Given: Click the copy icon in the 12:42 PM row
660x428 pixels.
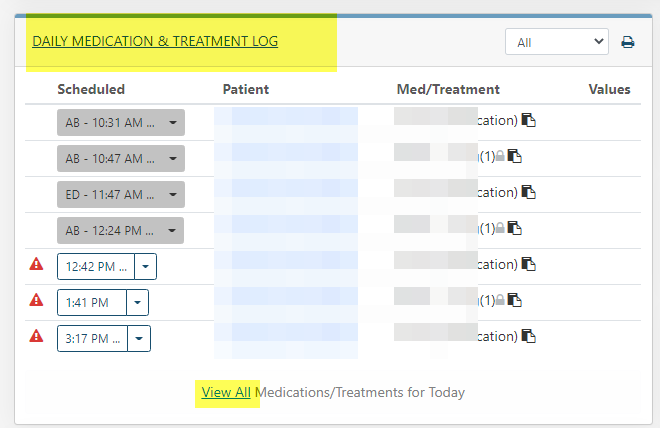Looking at the screenshot, I should [x=530, y=265].
